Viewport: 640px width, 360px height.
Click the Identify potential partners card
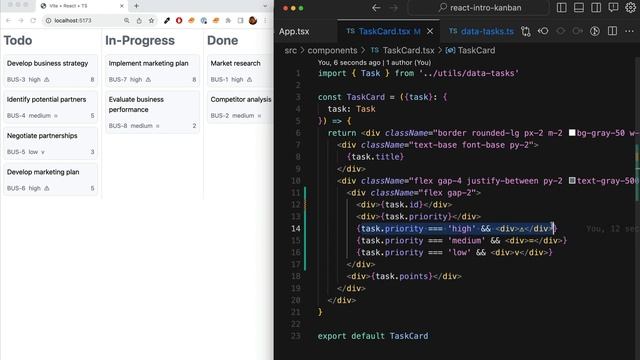(51, 107)
